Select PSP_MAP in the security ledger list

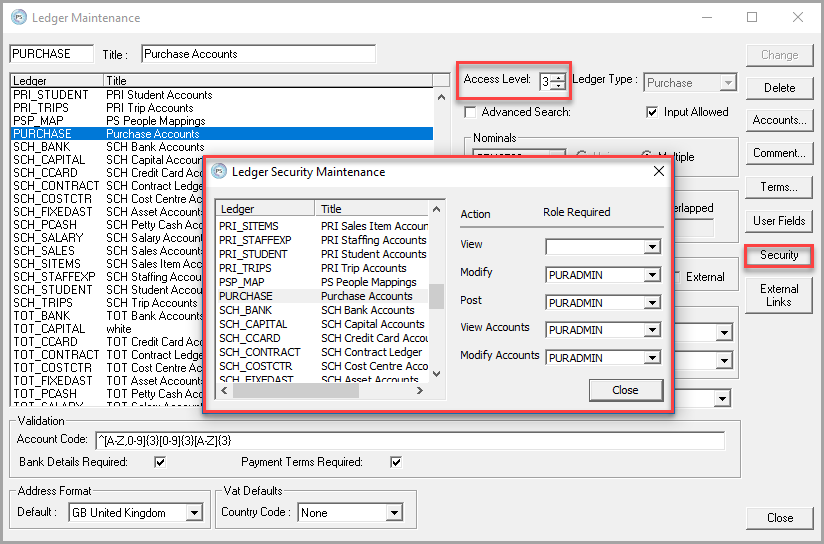click(242, 282)
